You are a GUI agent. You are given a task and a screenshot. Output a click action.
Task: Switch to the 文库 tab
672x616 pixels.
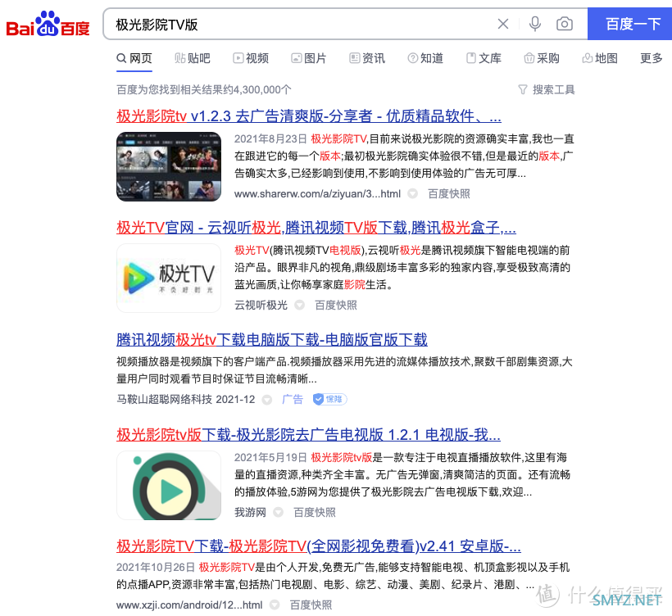(484, 58)
